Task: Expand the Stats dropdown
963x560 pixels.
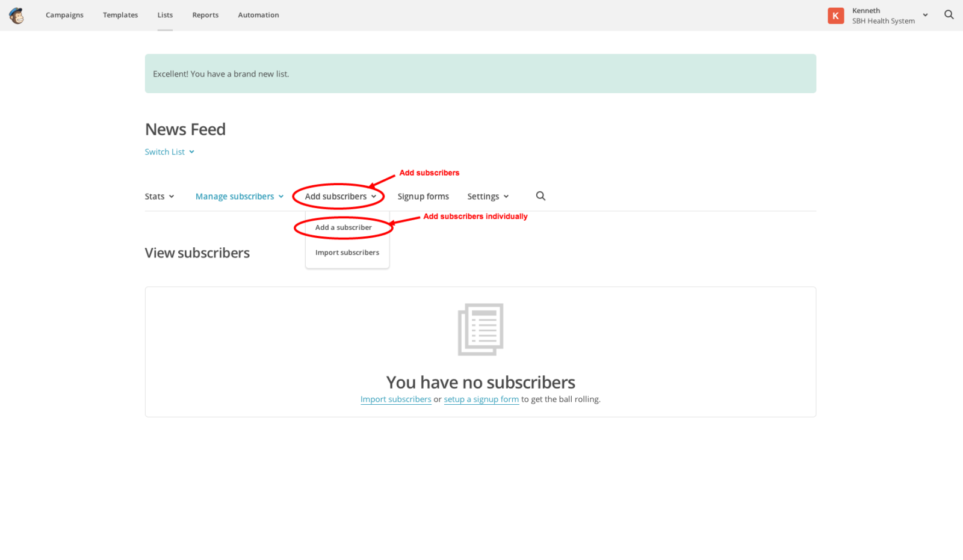Action: click(159, 197)
